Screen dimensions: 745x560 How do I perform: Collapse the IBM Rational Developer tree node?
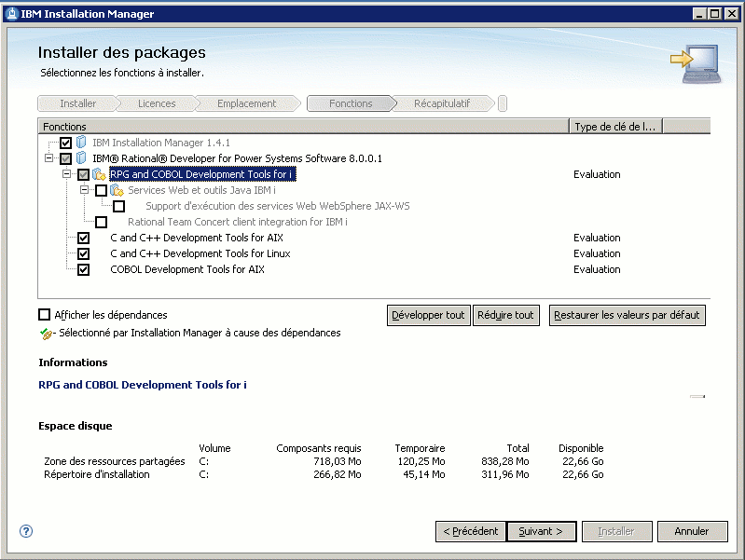[x=49, y=158]
